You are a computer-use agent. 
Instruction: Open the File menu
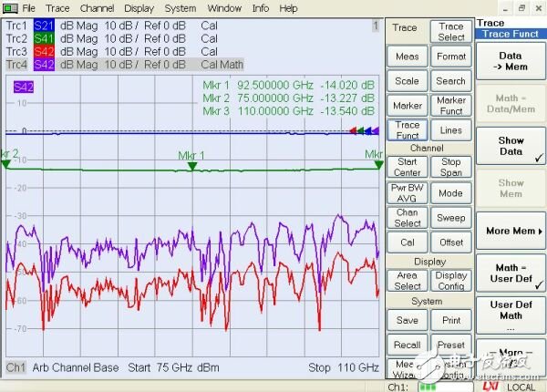(29, 8)
